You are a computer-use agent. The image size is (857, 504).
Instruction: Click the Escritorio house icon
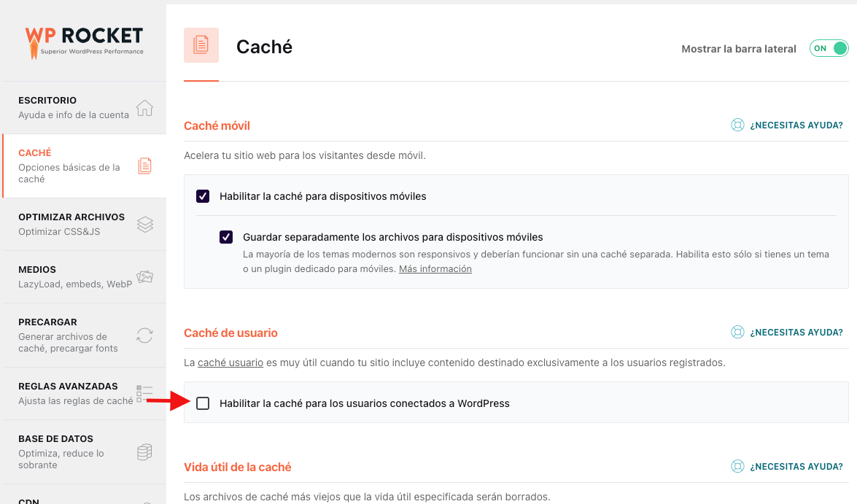(x=145, y=108)
